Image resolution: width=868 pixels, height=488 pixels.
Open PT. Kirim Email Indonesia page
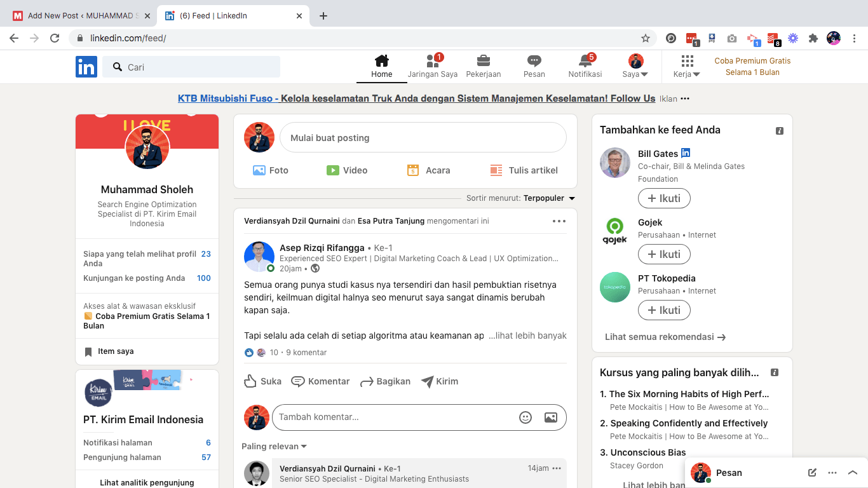[144, 419]
